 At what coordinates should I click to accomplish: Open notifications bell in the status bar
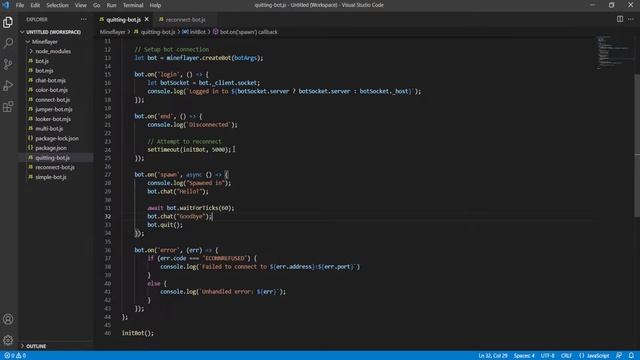(x=631, y=356)
